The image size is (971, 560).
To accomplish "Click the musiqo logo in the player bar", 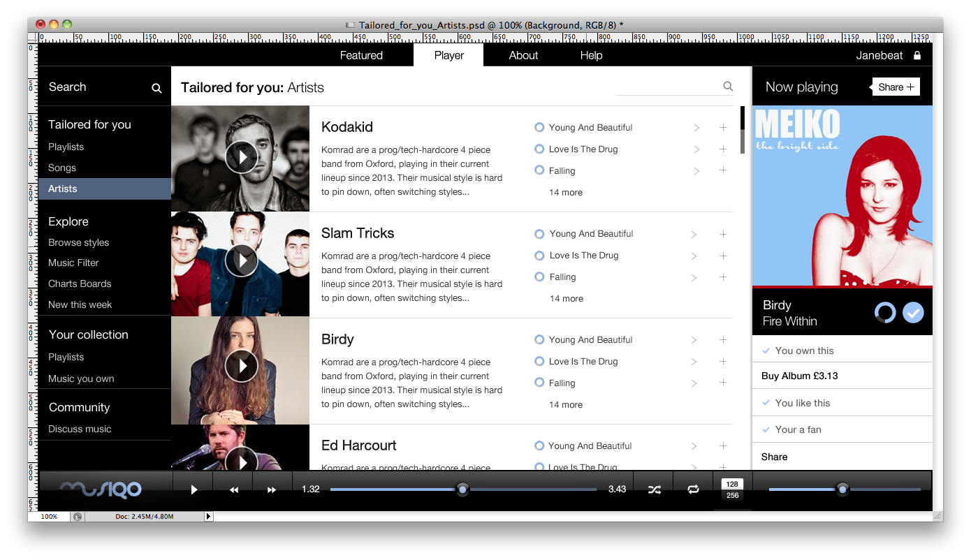I will [x=101, y=489].
